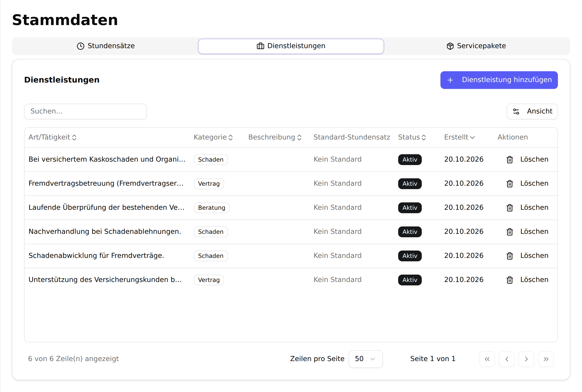Open 'Schadenabwicklung für Fremdverträge.' entry
This screenshot has height=392, width=582.
pos(96,255)
